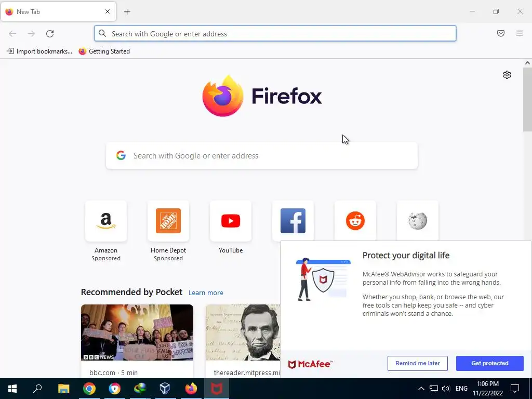532x399 pixels.
Task: Open the Facebook shortcut tile
Action: click(x=293, y=220)
